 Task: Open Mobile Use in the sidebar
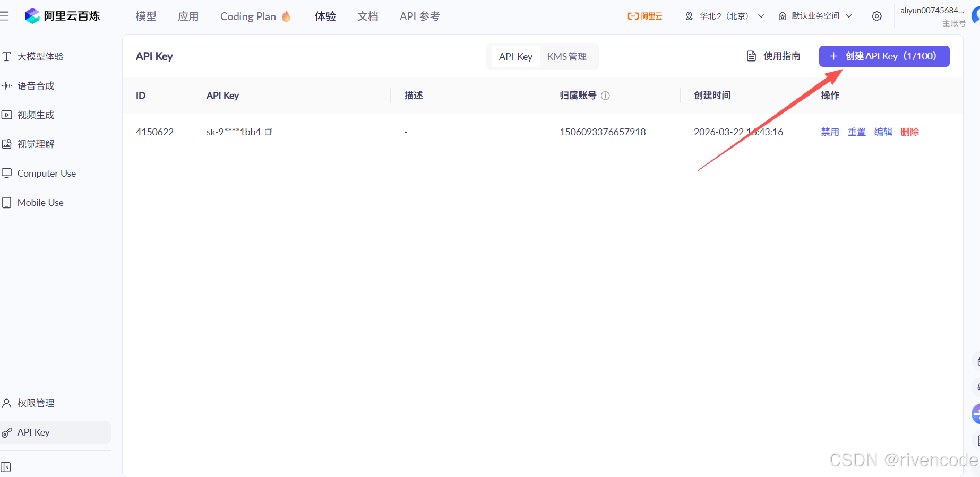(33, 202)
